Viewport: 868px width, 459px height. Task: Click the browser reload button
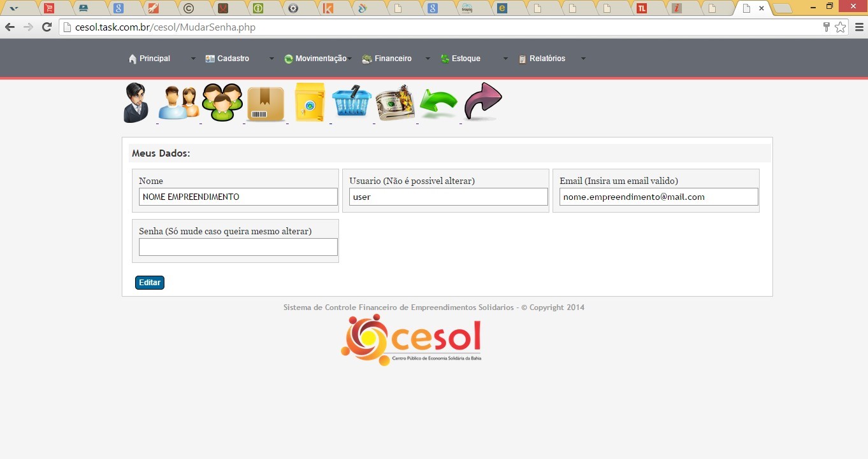(x=47, y=27)
